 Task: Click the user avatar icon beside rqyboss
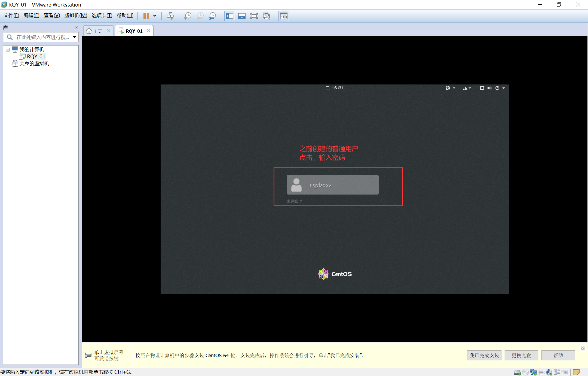pyautogui.click(x=296, y=185)
